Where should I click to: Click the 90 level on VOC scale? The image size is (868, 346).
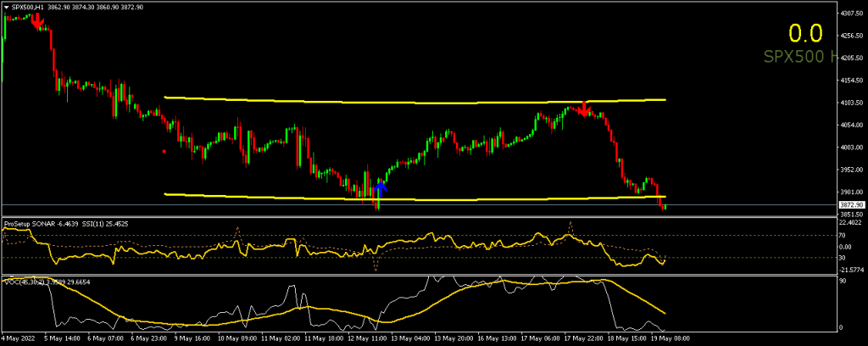[844, 280]
